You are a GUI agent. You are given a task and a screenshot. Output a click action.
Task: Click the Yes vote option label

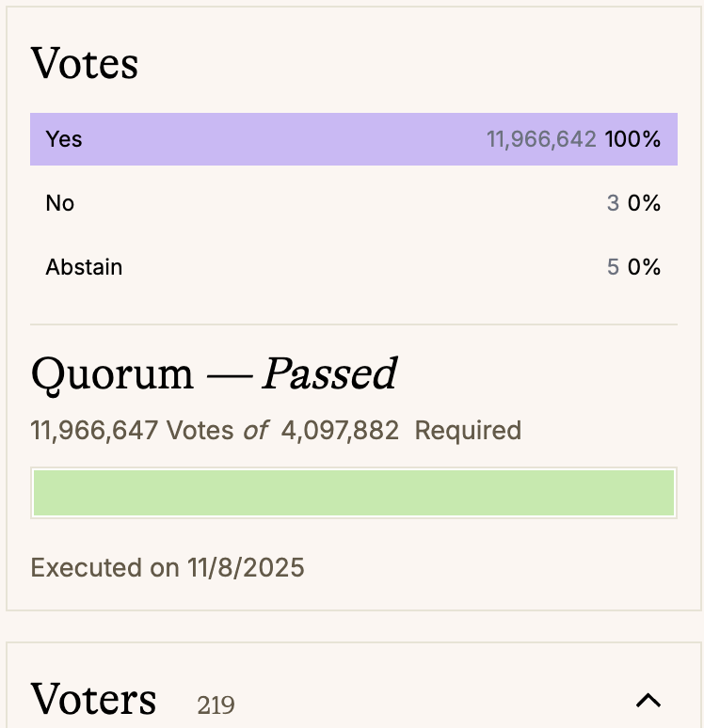pyautogui.click(x=64, y=139)
